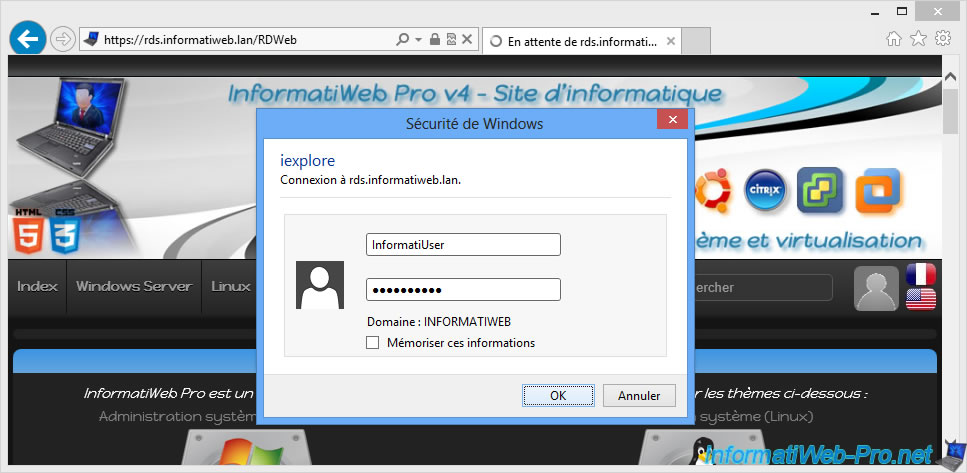Click the 'Connexion à rds.informatiweb.lan.' text
The height and width of the screenshot is (473, 967).
click(371, 181)
